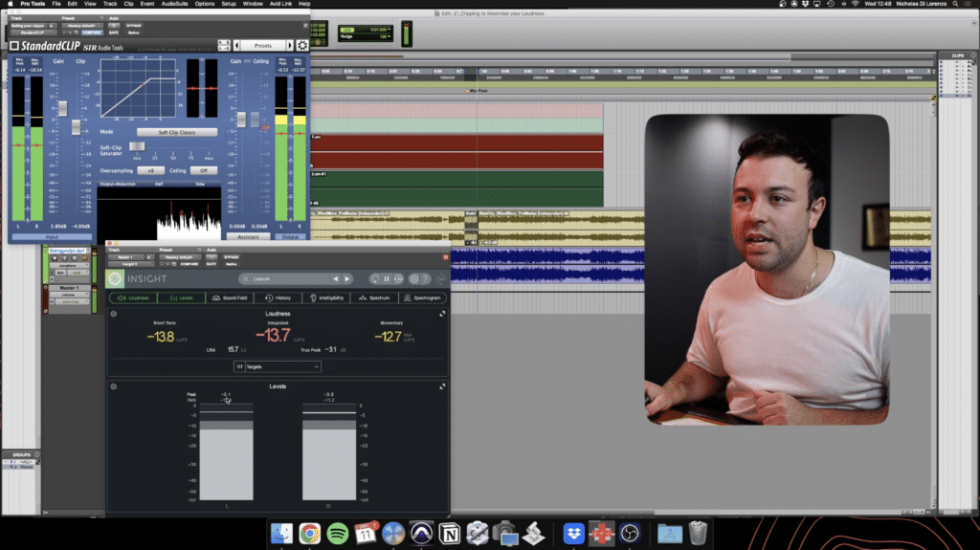This screenshot has height=550, width=980.
Task: Maximize the Levels panel
Action: coord(442,386)
